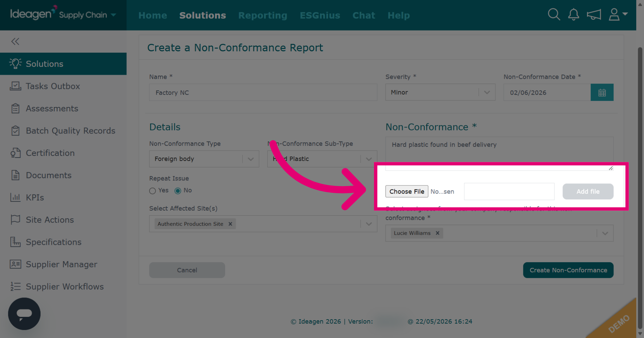Click the Non-Conformance Date field

(x=547, y=93)
